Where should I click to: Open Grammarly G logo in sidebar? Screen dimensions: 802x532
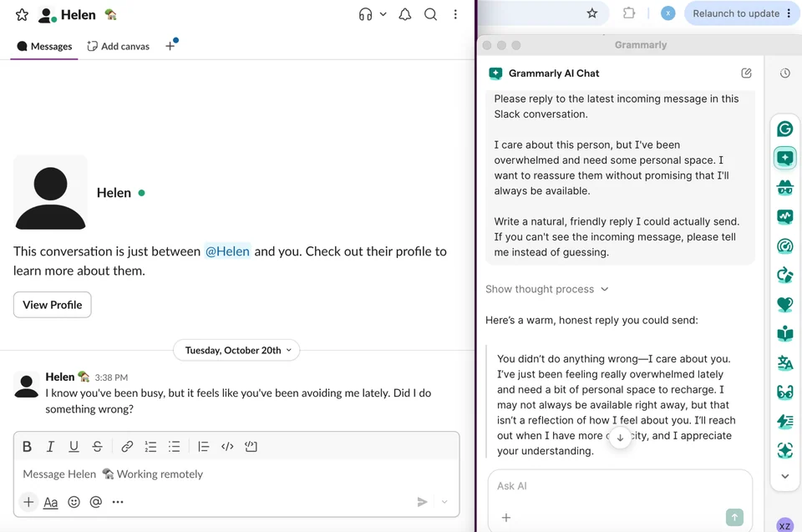pos(784,129)
